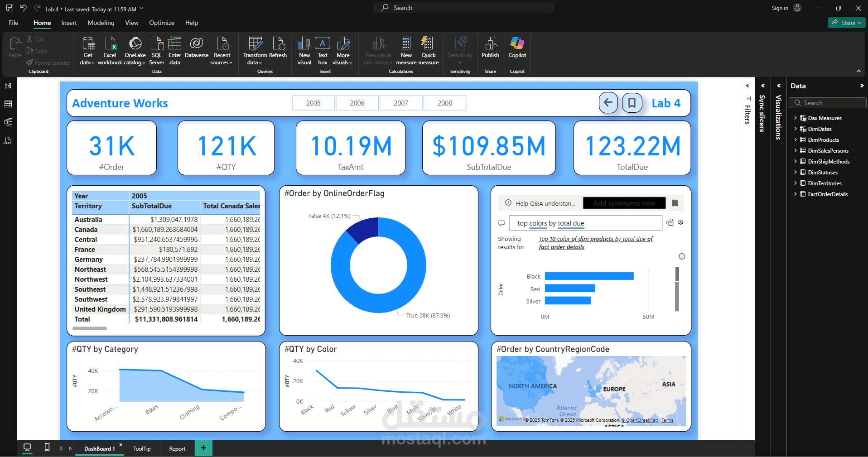868x457 pixels.
Task: Click the title bar Search field
Action: coord(464,8)
